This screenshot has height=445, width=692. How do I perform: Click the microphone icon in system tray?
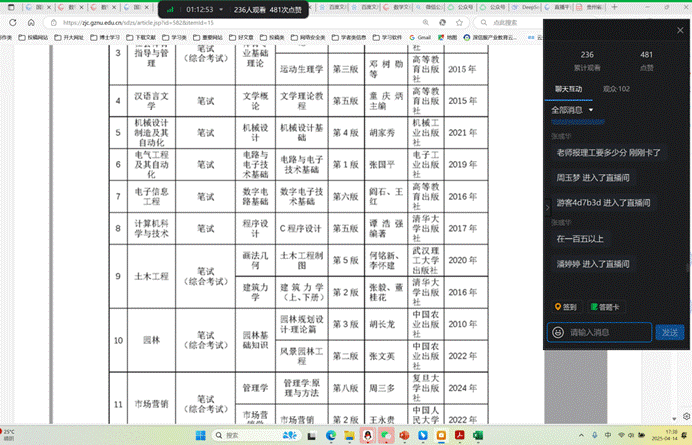[594, 435]
